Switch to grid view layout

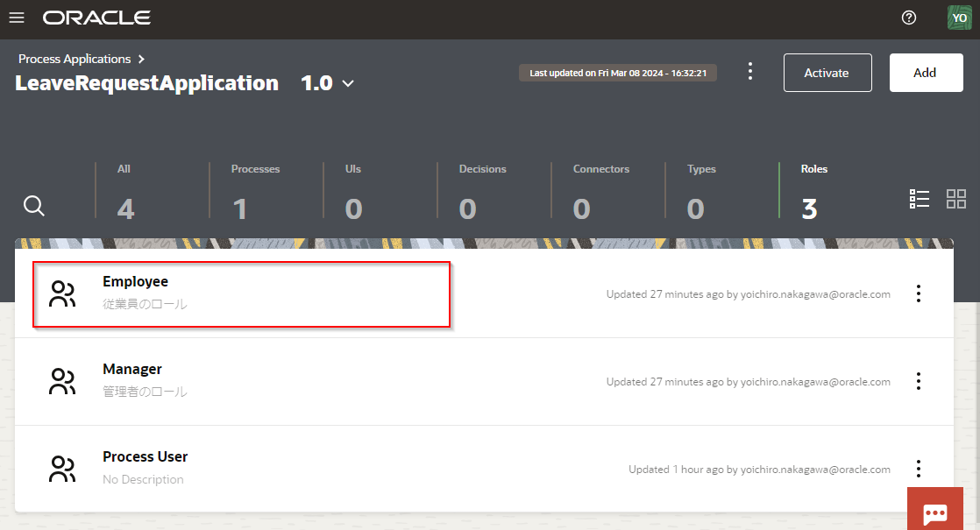956,199
